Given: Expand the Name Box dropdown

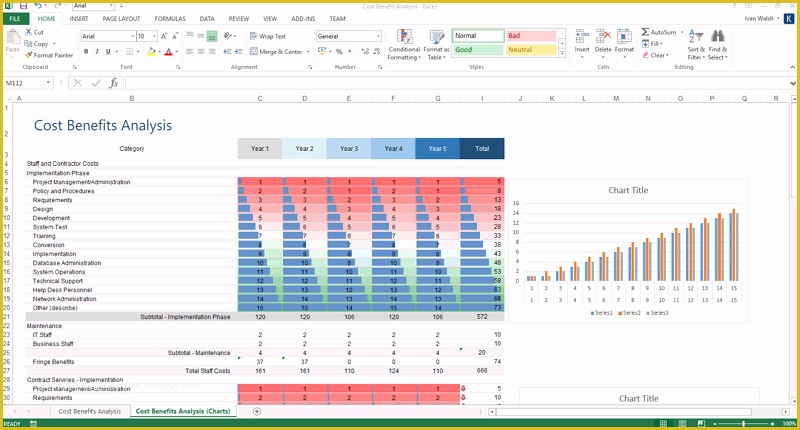Looking at the screenshot, I should (48, 83).
